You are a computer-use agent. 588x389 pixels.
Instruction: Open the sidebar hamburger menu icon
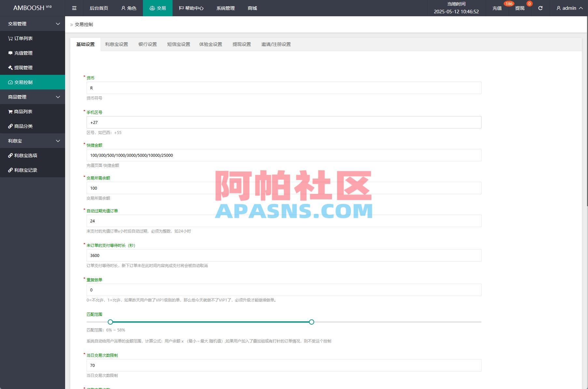74,8
